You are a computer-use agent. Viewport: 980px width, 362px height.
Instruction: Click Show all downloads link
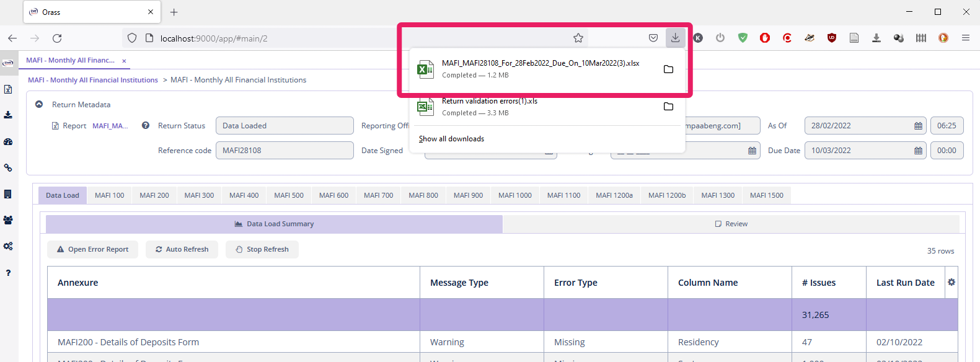(x=451, y=139)
